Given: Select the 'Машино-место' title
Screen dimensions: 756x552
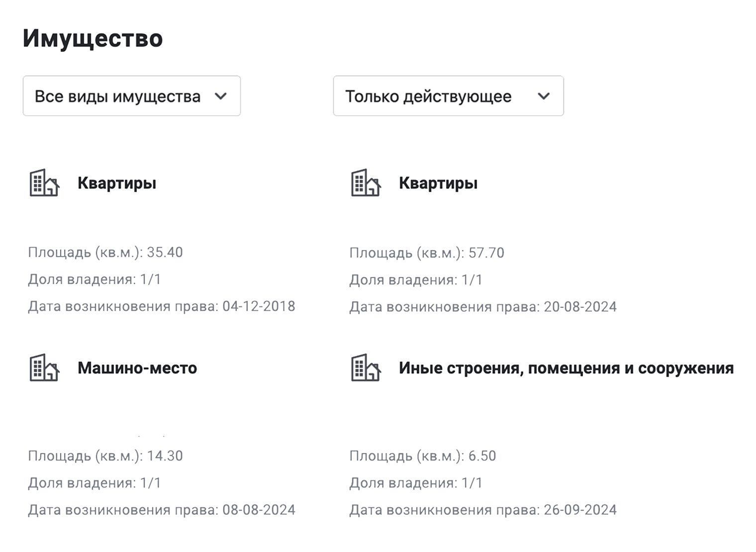Looking at the screenshot, I should click(x=137, y=368).
